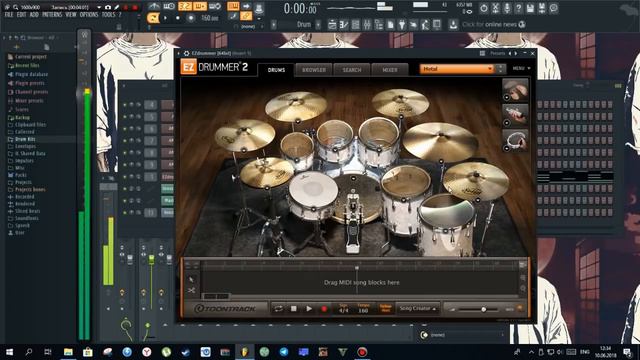Click the FL Studio transport record button
The width and height of the screenshot is (640, 360).
191,18
